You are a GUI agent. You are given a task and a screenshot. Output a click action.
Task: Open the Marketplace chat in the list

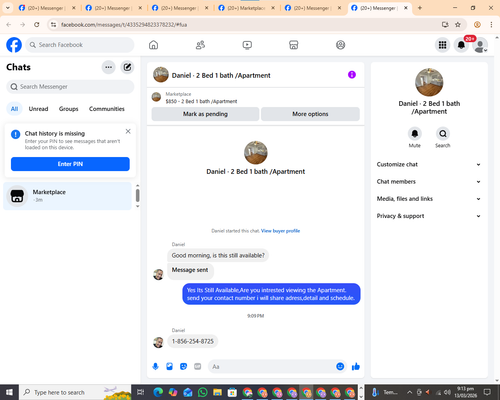click(68, 196)
